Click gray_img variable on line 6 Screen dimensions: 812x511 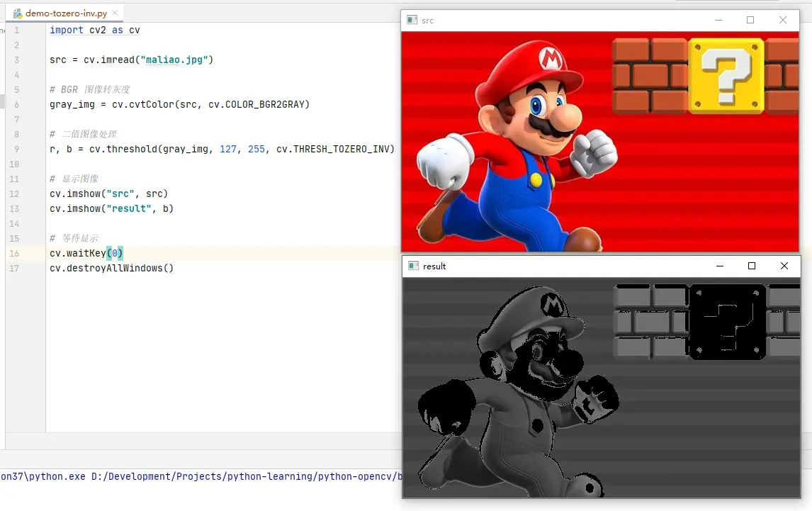pyautogui.click(x=72, y=105)
